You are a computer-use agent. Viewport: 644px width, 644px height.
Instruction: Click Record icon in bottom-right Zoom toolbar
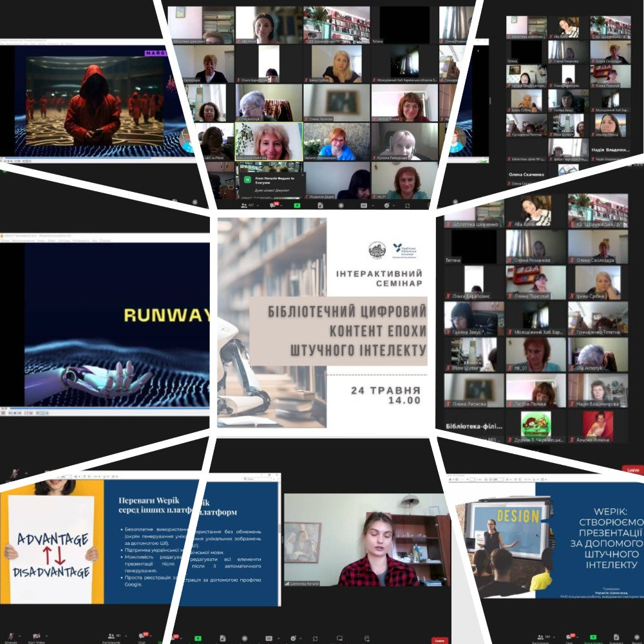tap(638, 637)
